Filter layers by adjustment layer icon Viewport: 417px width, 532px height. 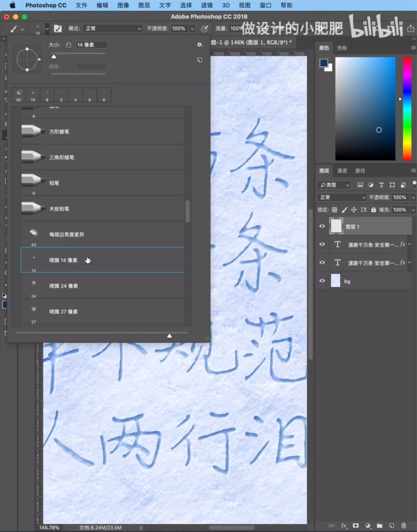coord(371,185)
